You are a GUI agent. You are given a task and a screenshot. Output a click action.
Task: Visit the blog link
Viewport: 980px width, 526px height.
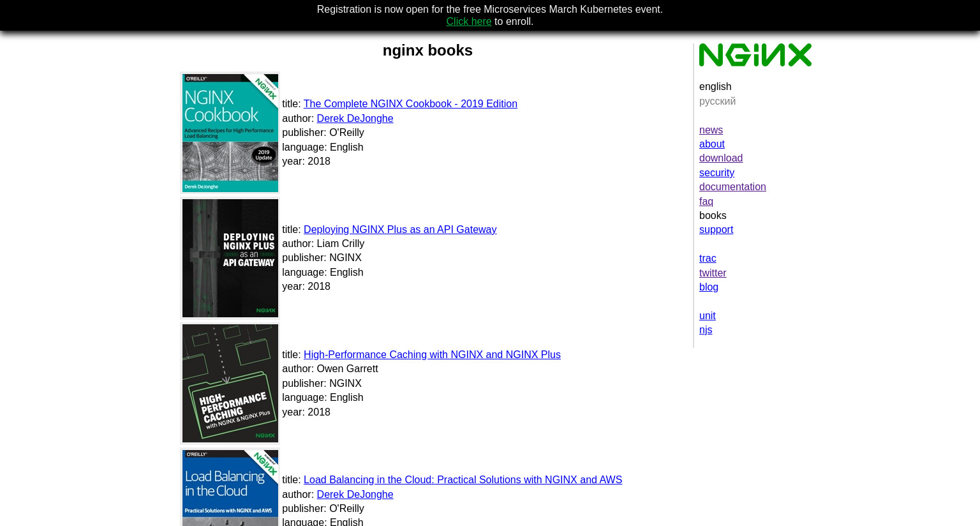(708, 287)
